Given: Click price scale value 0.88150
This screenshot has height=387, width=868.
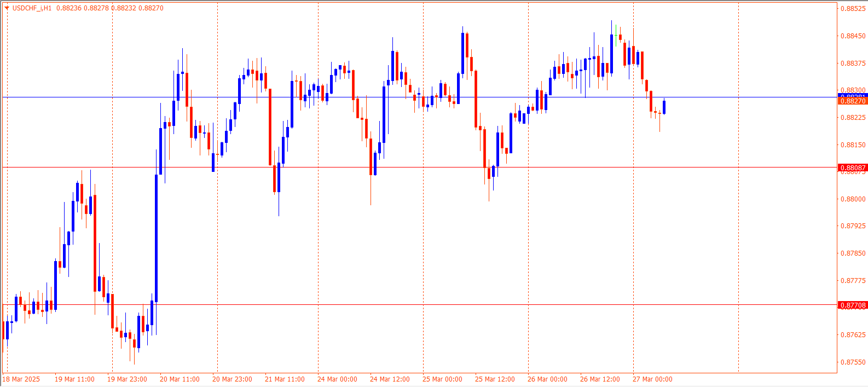Looking at the screenshot, I should point(853,145).
